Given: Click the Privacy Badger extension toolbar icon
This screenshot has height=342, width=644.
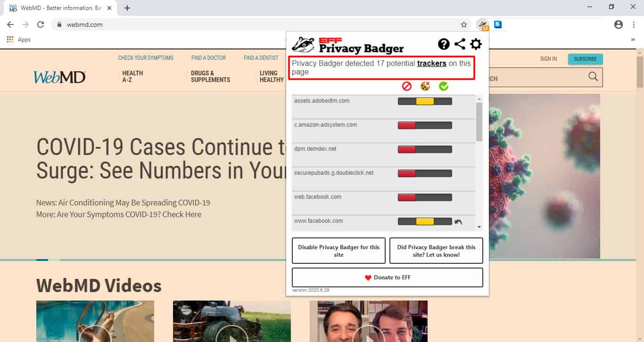Looking at the screenshot, I should pyautogui.click(x=483, y=24).
